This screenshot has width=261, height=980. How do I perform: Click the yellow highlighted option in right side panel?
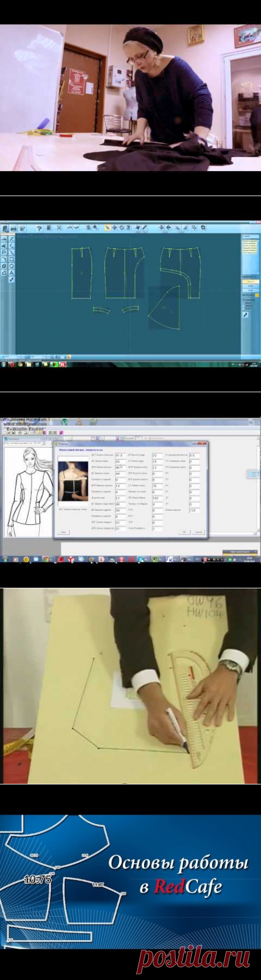coord(251,281)
